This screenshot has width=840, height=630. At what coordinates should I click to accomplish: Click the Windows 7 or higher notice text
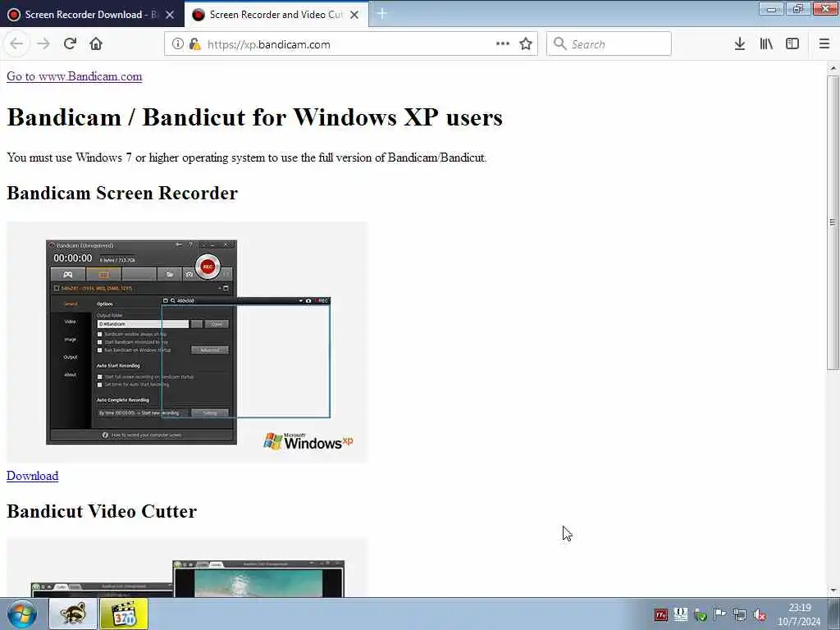(246, 157)
